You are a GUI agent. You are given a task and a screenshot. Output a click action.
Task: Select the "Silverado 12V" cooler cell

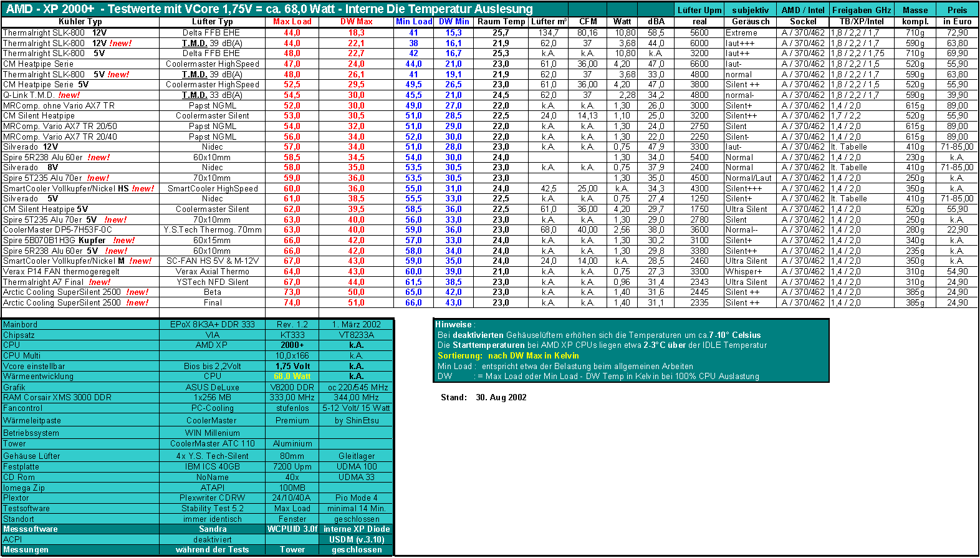tap(31, 147)
